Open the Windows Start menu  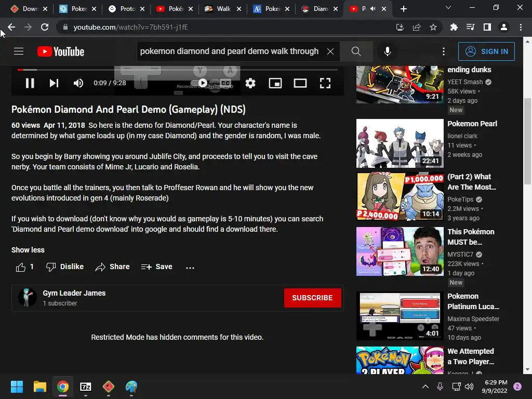coord(17,387)
